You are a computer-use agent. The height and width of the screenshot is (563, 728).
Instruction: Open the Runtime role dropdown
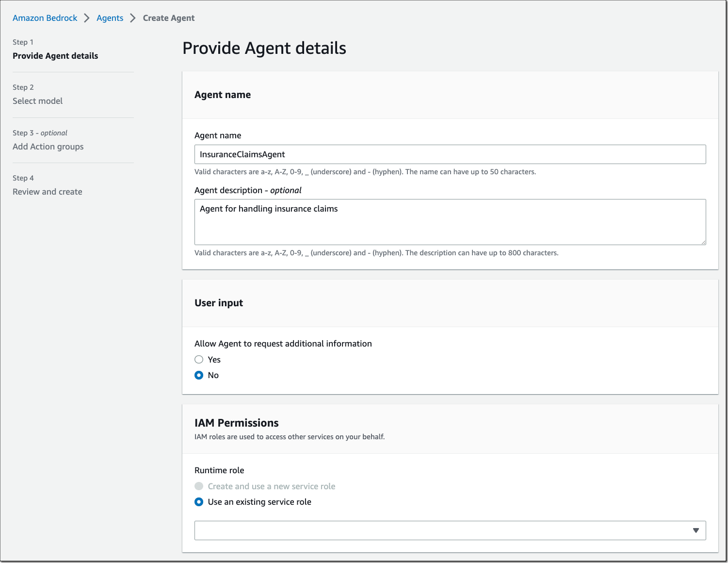point(450,530)
